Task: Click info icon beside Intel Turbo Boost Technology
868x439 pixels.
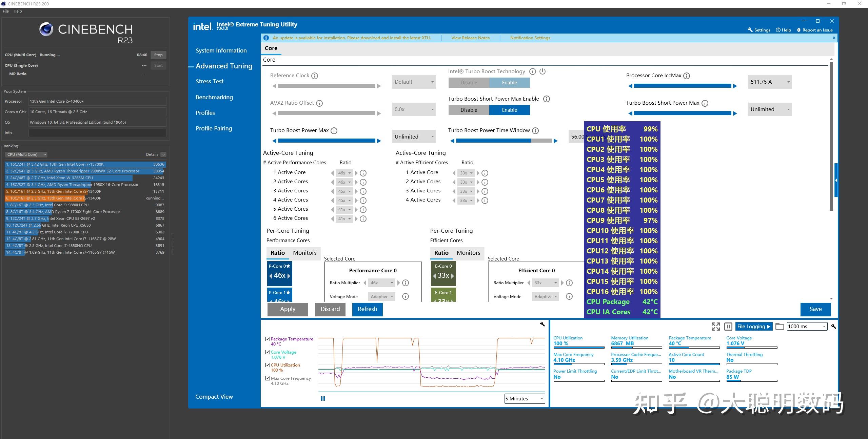Action: pyautogui.click(x=533, y=71)
